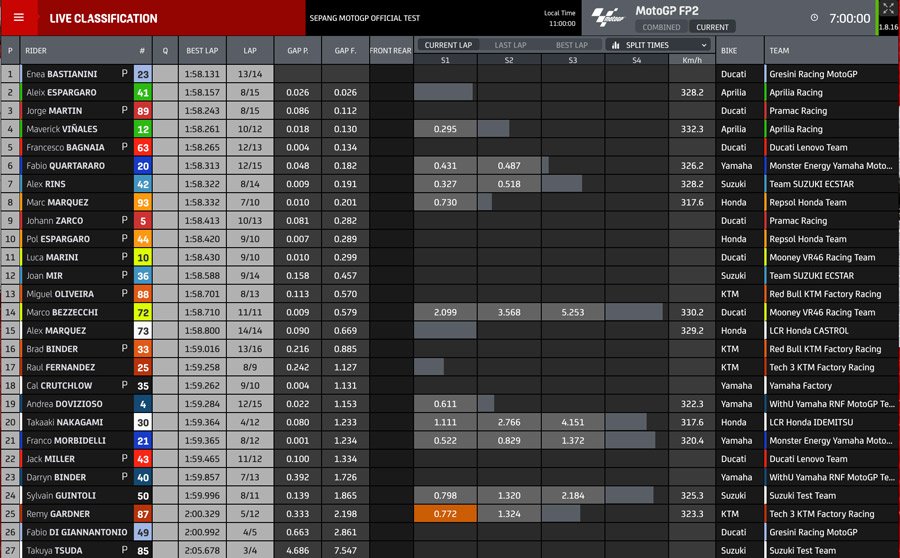The height and width of the screenshot is (558, 900).
Task: Click number badge 93 for Marc Marquez
Action: point(143,202)
